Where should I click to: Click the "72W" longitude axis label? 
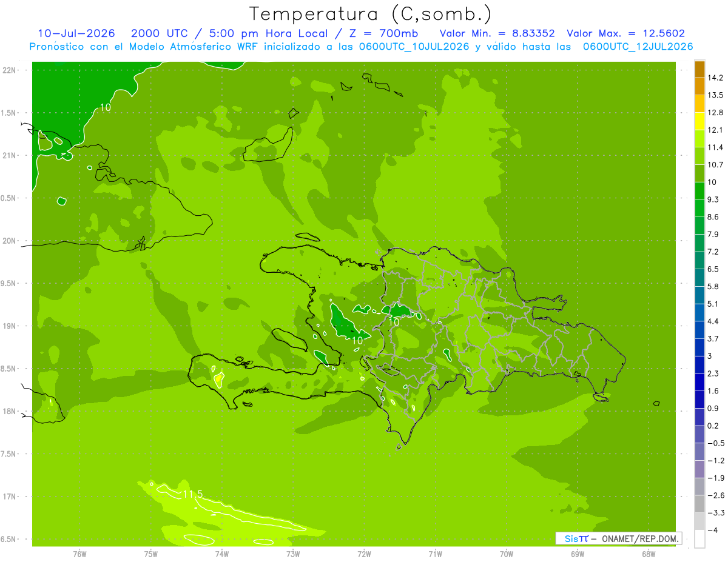[364, 554]
